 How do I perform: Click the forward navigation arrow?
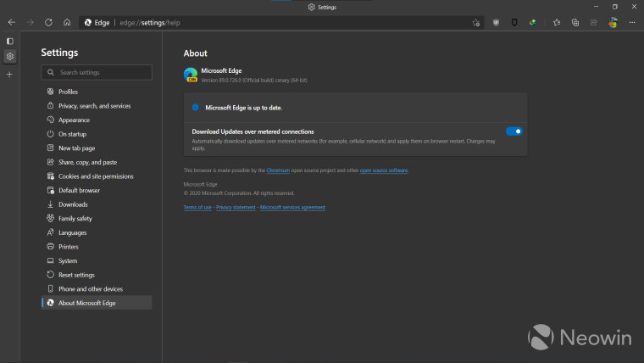coord(30,23)
